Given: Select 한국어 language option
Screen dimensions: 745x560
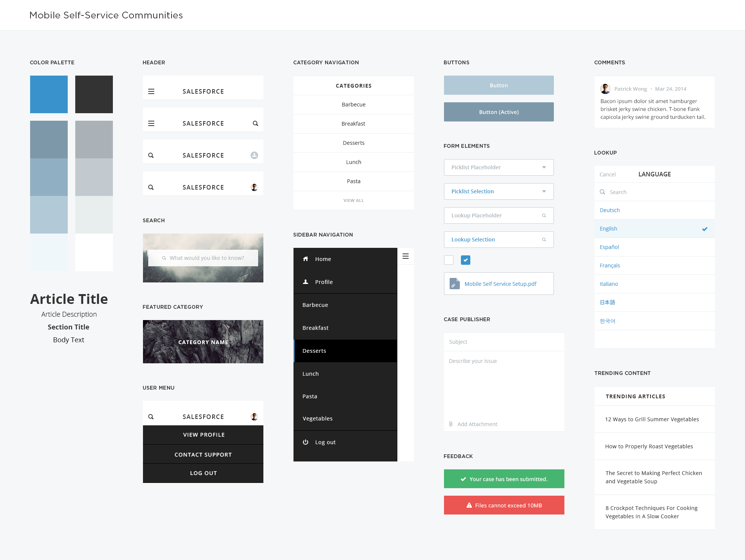Looking at the screenshot, I should [655, 321].
